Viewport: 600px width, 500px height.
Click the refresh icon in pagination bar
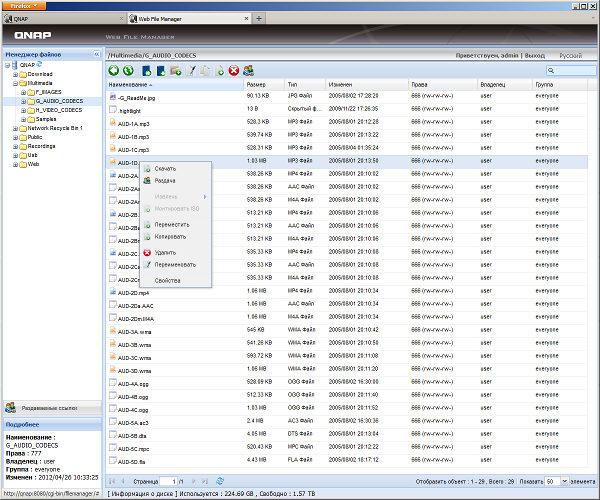tap(220, 481)
